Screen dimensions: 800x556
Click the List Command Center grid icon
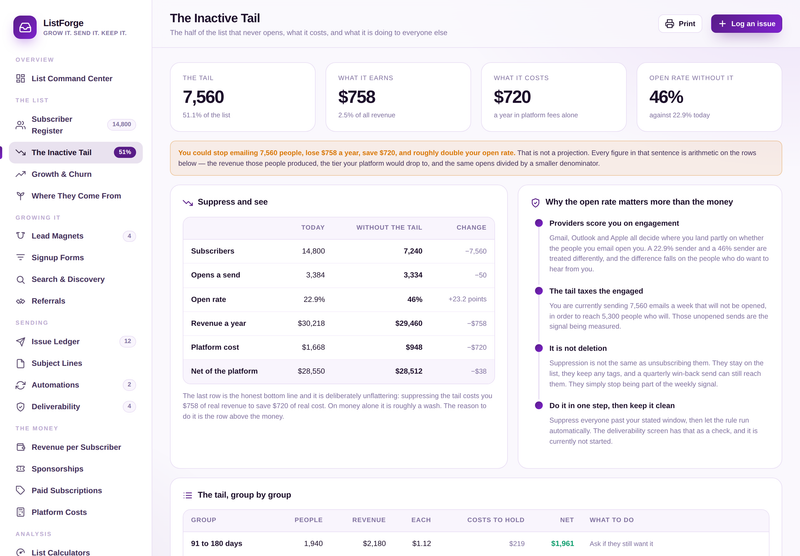20,79
